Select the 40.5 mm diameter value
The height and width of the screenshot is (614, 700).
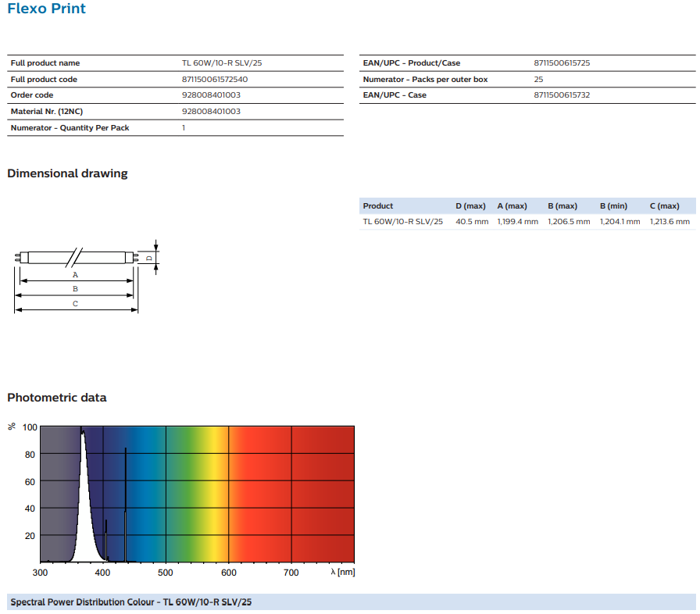pyautogui.click(x=472, y=222)
